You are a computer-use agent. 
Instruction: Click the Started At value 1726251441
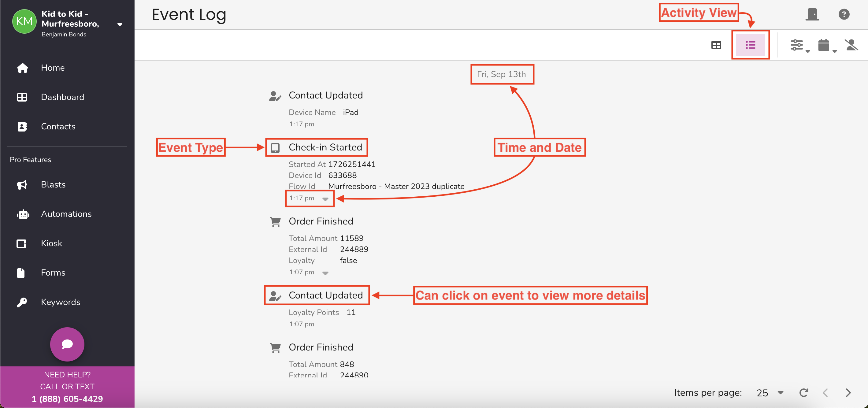click(352, 165)
